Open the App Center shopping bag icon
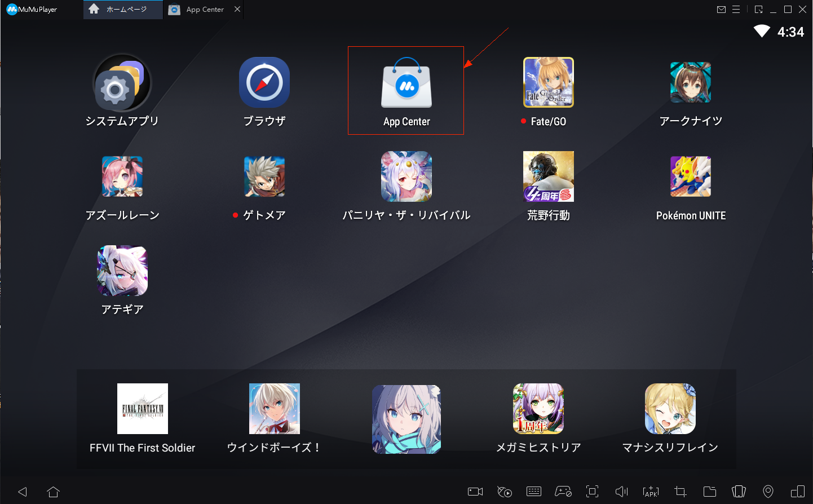Viewport: 813px width, 504px height. [x=406, y=82]
